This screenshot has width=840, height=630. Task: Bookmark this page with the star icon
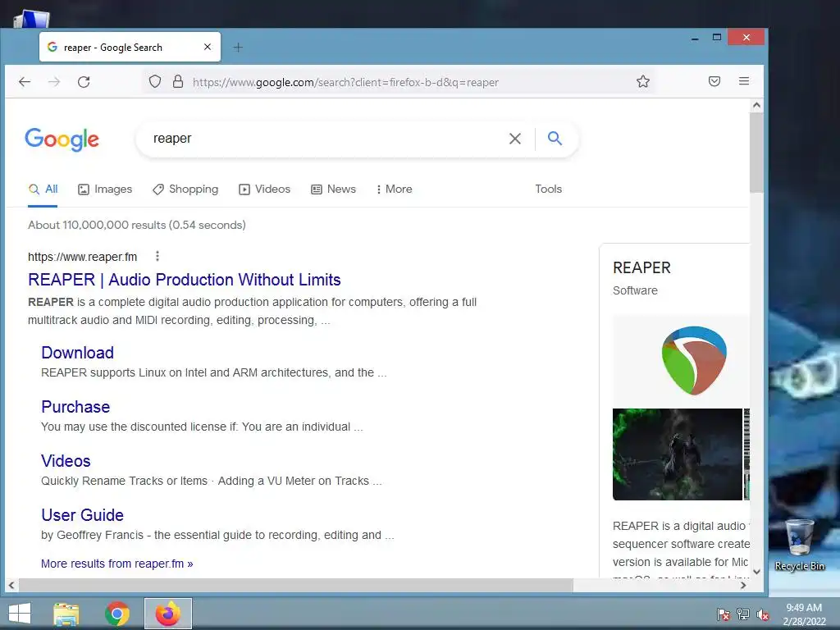(x=643, y=81)
